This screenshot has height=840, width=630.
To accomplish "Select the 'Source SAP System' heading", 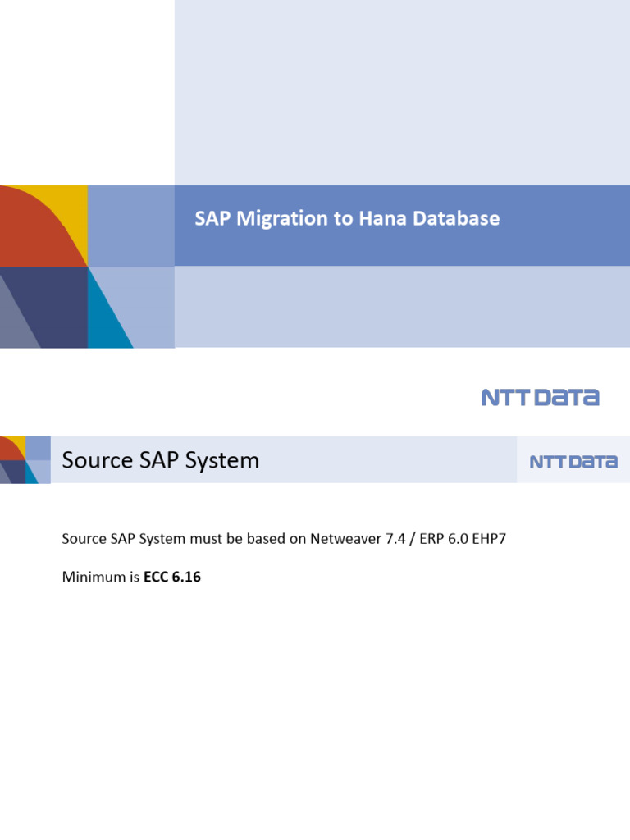I will [x=160, y=460].
